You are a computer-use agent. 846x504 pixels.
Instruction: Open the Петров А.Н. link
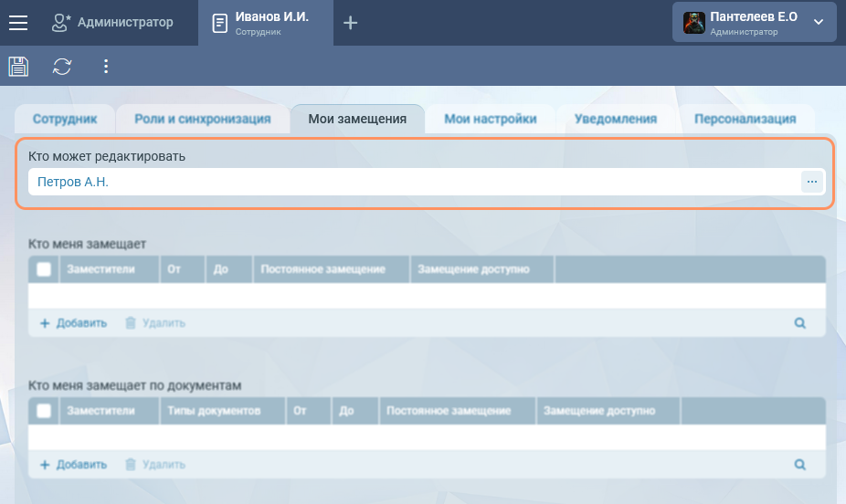click(x=73, y=182)
